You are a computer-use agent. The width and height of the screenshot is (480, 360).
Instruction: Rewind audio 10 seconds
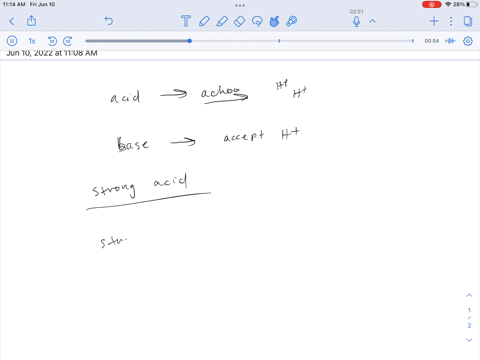point(52,41)
